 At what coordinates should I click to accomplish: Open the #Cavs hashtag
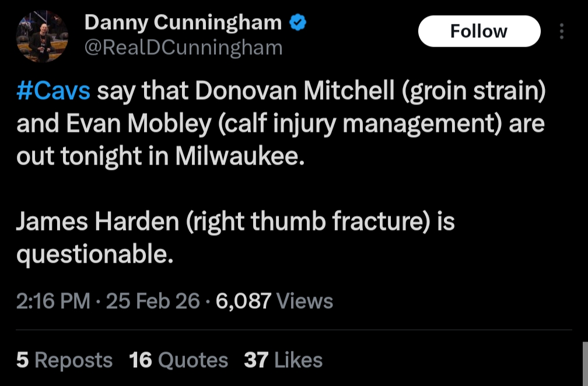[54, 92]
